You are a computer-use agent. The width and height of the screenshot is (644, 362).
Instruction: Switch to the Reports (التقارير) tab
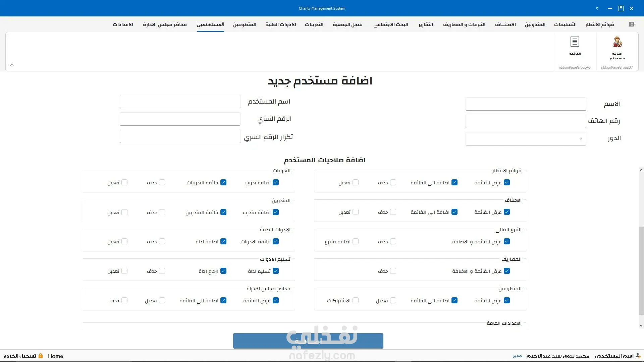click(426, 24)
